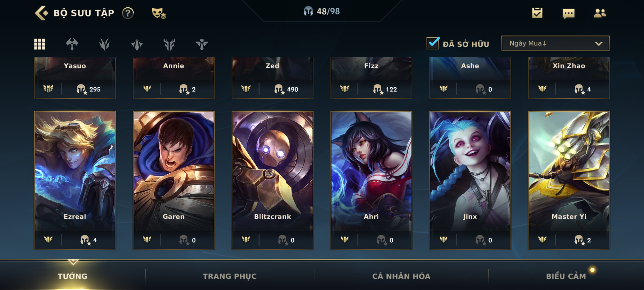Open the help question mark icon
644x290 pixels.
128,13
